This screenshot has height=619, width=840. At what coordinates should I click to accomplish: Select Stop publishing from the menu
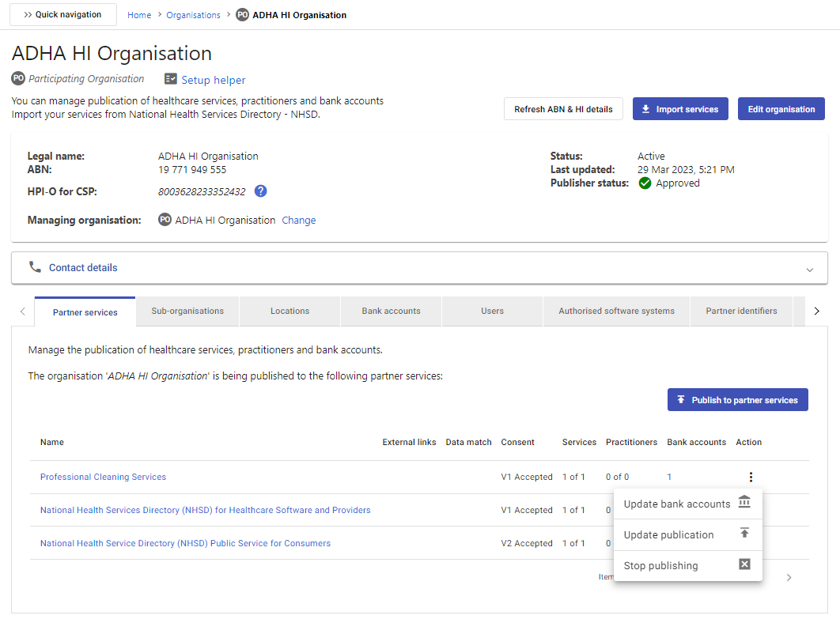[x=688, y=565]
